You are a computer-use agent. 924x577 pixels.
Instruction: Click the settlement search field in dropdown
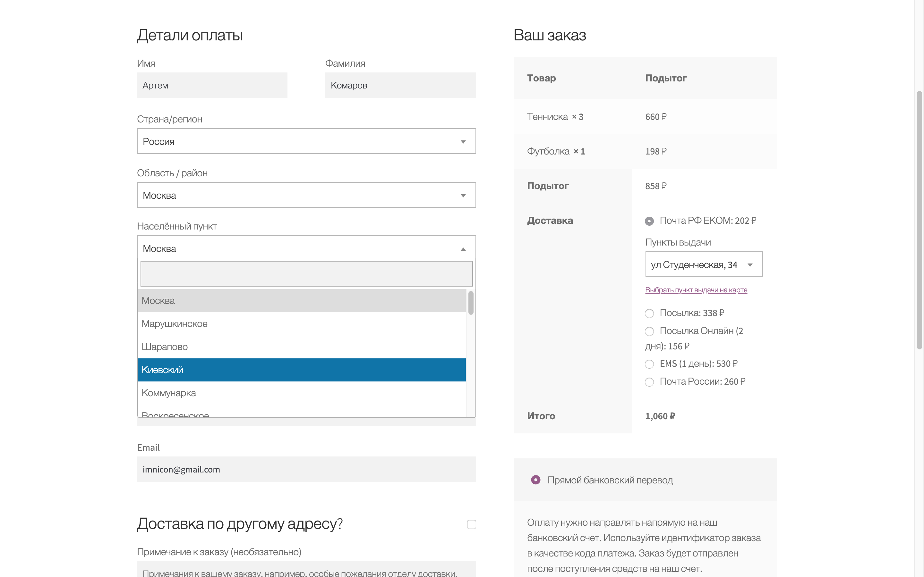pyautogui.click(x=306, y=274)
